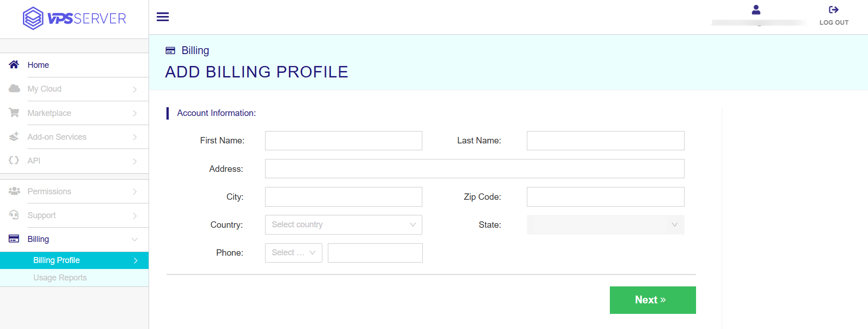This screenshot has width=868, height=329.
Task: Open Add-on Services menu item
Action: click(74, 137)
